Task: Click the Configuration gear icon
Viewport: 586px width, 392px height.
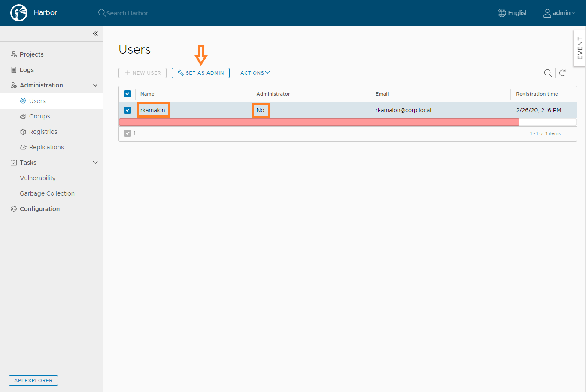Action: click(14, 209)
